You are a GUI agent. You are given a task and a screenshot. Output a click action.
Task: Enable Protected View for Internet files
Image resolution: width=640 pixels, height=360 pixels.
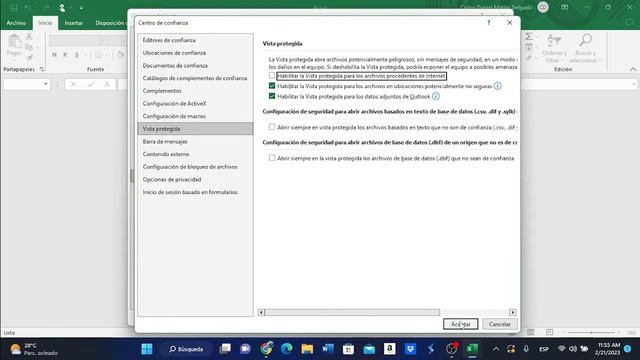pyautogui.click(x=272, y=76)
